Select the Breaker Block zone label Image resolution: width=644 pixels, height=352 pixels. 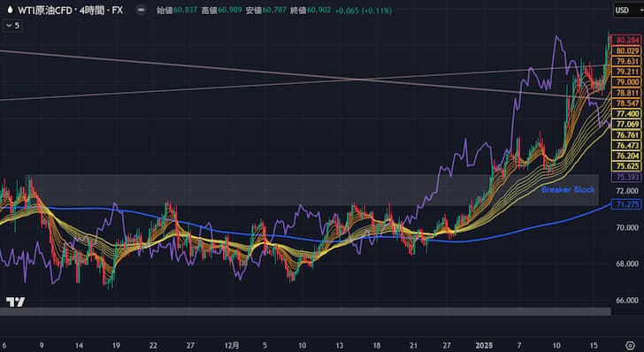[568, 190]
